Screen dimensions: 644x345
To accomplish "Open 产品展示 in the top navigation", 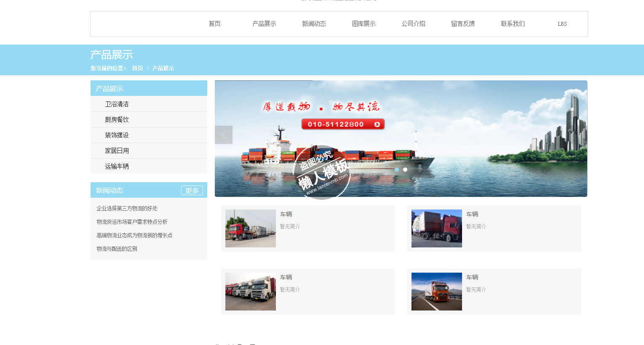I will click(264, 24).
